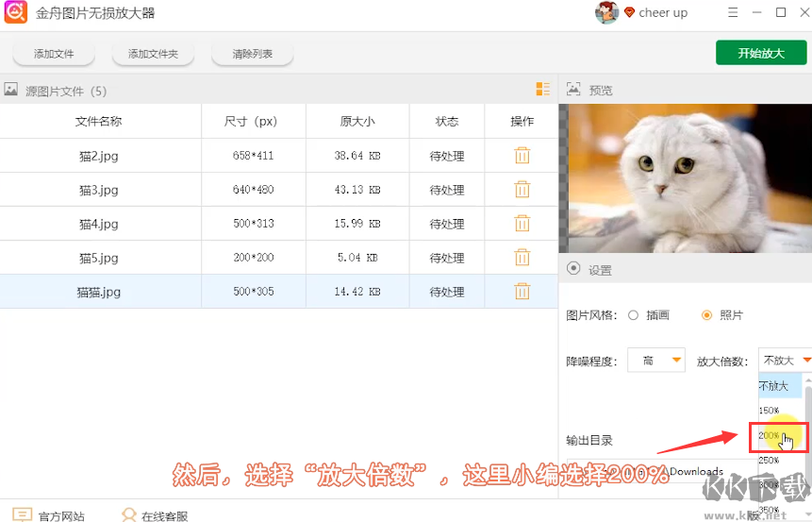Screen dimensions: 812x522
Task: Click the VIP diamond icon
Action: [x=629, y=12]
